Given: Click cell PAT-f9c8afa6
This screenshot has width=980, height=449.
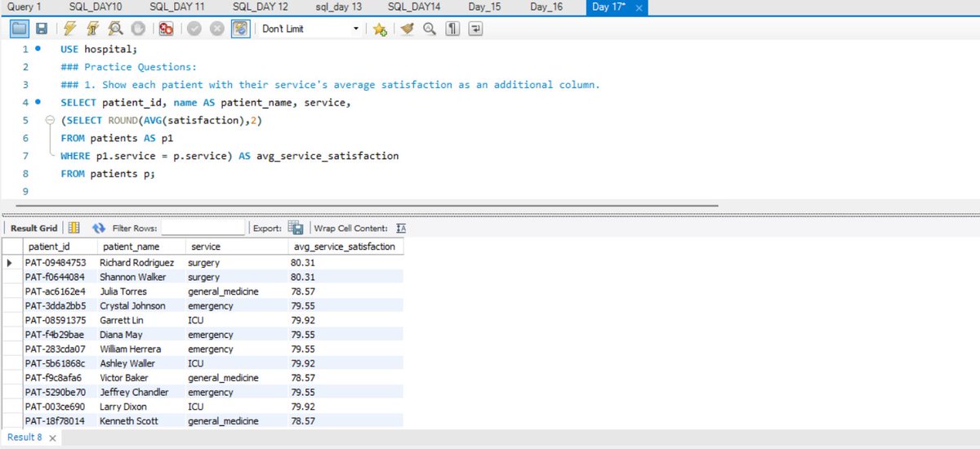Looking at the screenshot, I should [60, 378].
